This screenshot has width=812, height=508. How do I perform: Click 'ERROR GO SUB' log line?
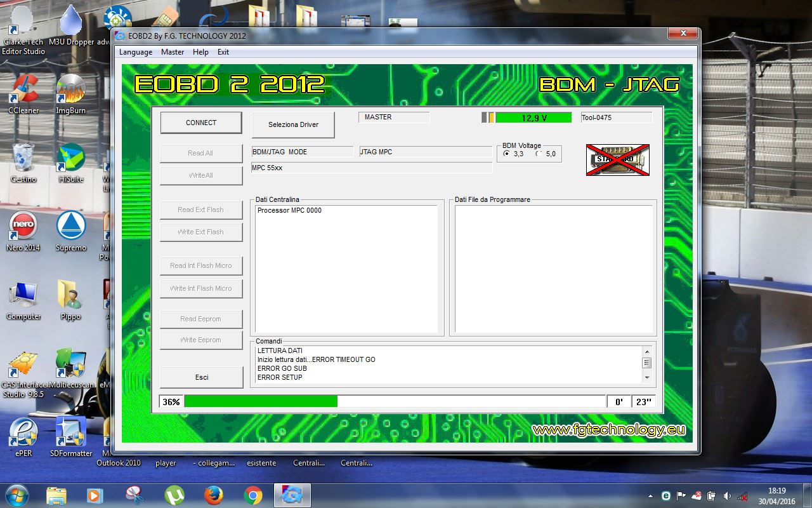coord(282,368)
